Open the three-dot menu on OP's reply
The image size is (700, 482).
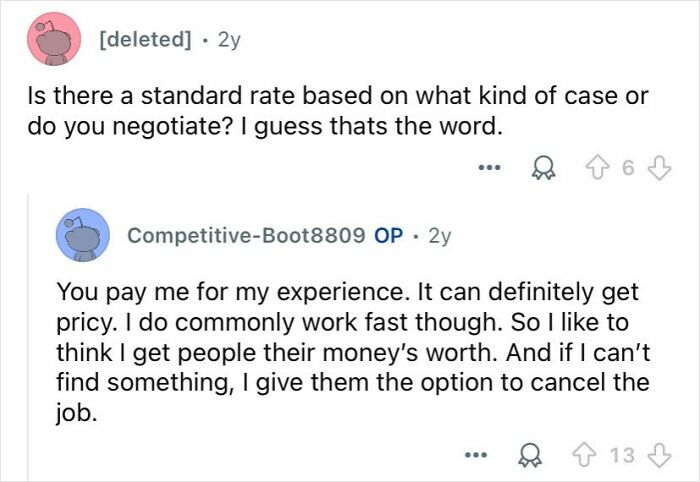[476, 455]
